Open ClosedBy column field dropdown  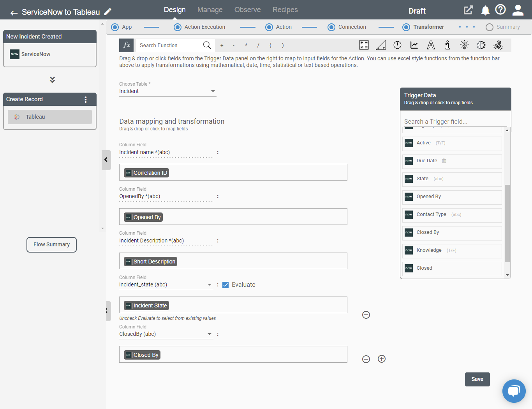(x=166, y=334)
